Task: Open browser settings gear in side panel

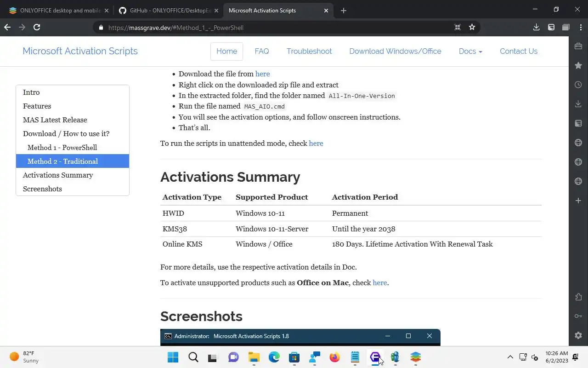Action: coord(578,335)
